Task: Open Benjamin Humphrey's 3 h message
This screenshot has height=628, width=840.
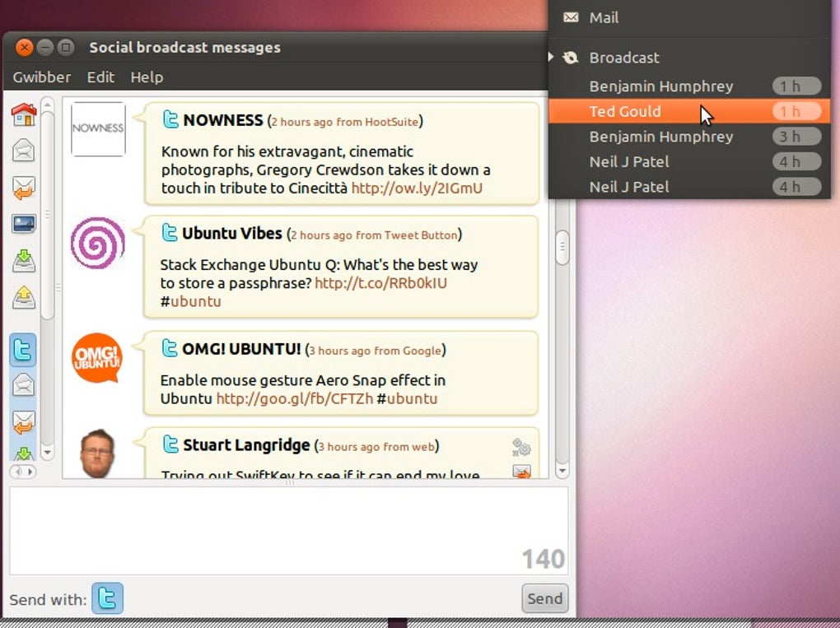Action: pyautogui.click(x=689, y=137)
